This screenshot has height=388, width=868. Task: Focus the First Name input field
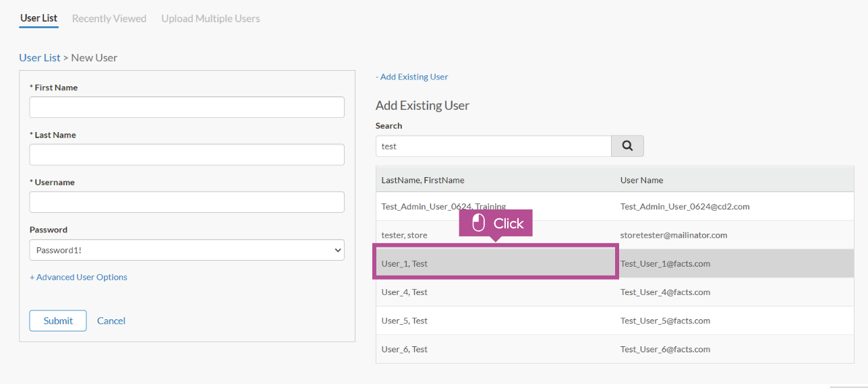[x=187, y=107]
